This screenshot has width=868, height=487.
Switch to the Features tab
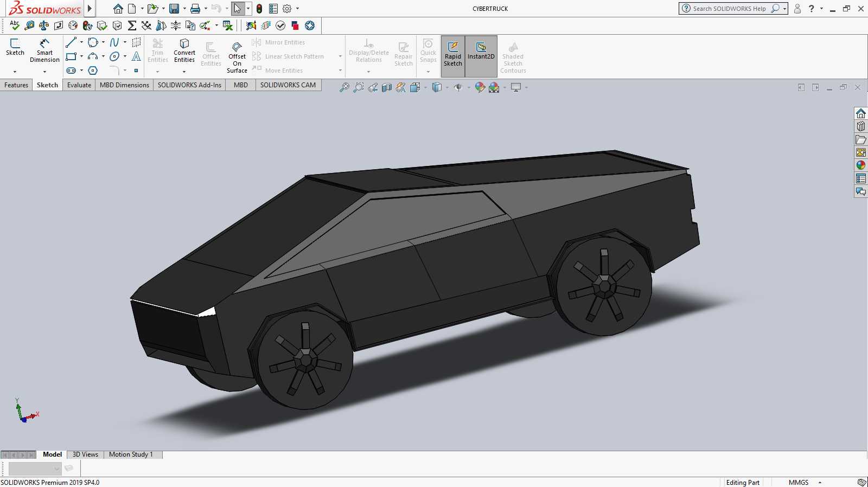click(16, 85)
